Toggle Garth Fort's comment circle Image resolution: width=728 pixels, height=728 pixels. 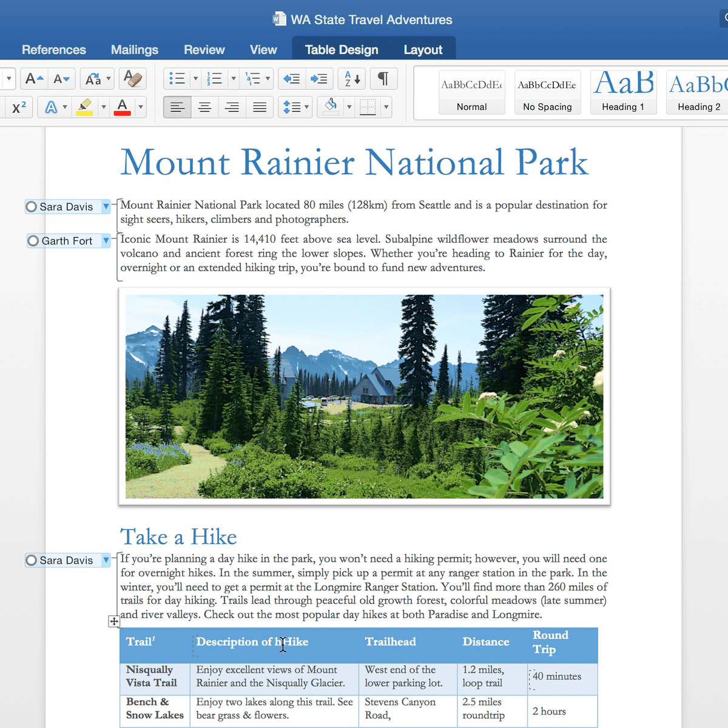pos(33,241)
